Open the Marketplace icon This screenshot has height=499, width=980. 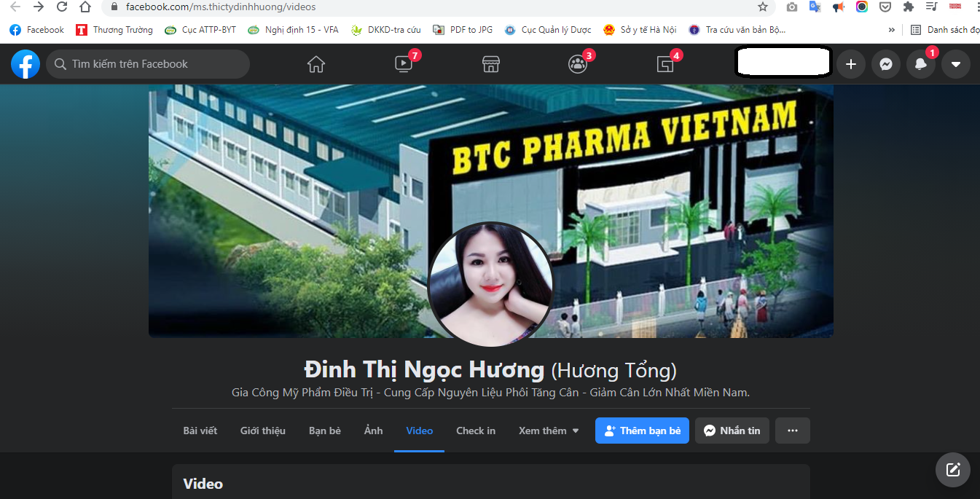[x=491, y=64]
